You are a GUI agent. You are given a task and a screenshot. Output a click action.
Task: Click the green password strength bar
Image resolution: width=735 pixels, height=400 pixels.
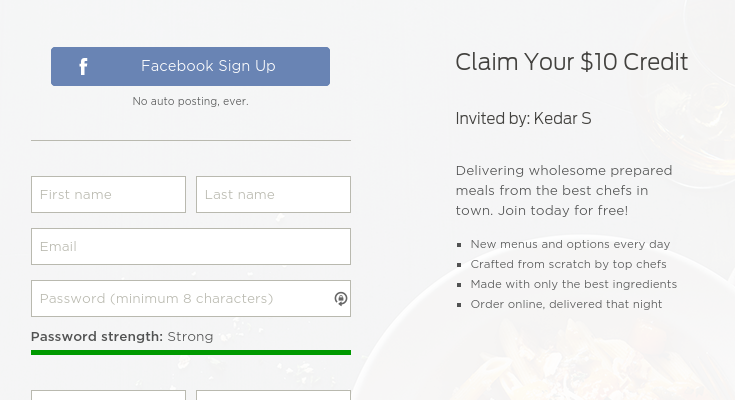190,352
